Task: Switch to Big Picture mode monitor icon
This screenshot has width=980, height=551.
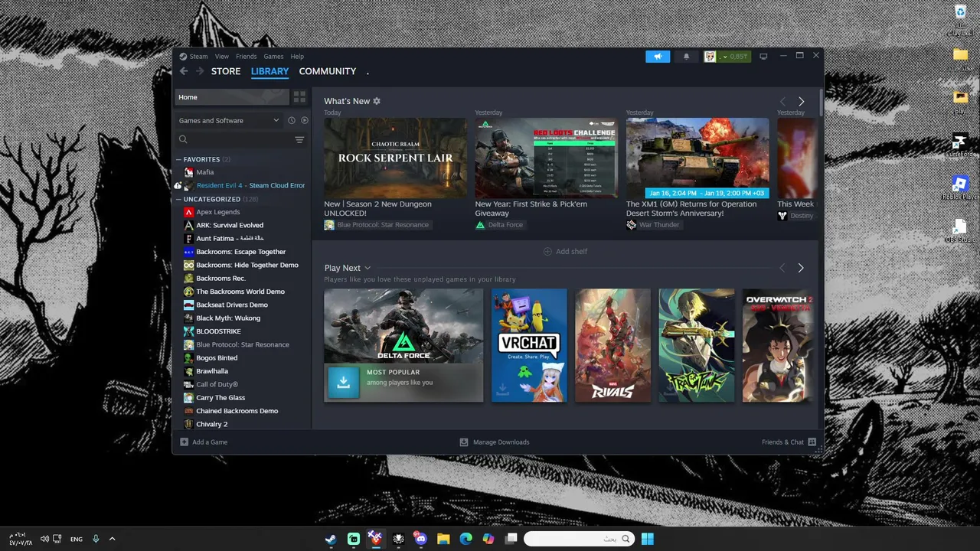Action: click(x=763, y=57)
